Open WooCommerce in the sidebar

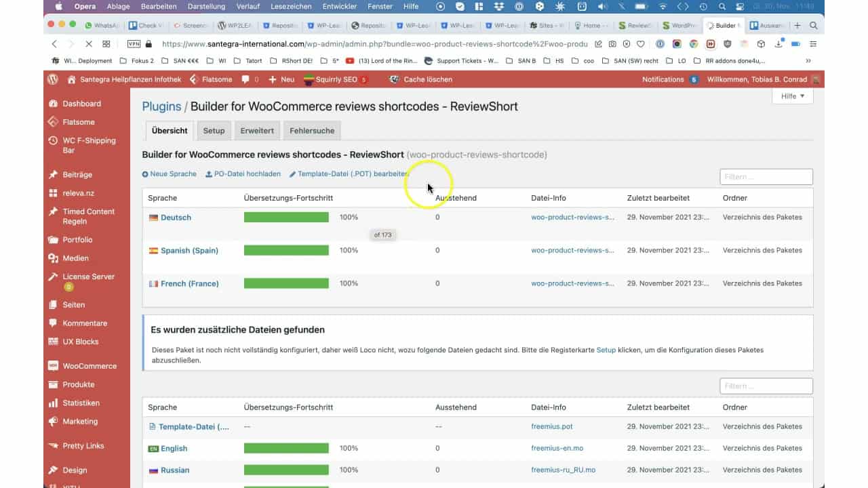[x=90, y=366]
